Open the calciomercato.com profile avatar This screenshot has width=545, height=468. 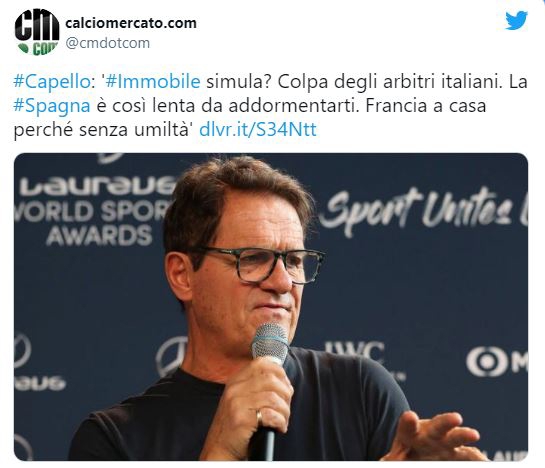37,32
